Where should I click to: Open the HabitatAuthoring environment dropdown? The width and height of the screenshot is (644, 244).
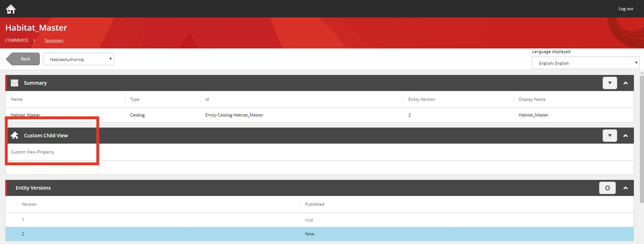[x=78, y=59]
